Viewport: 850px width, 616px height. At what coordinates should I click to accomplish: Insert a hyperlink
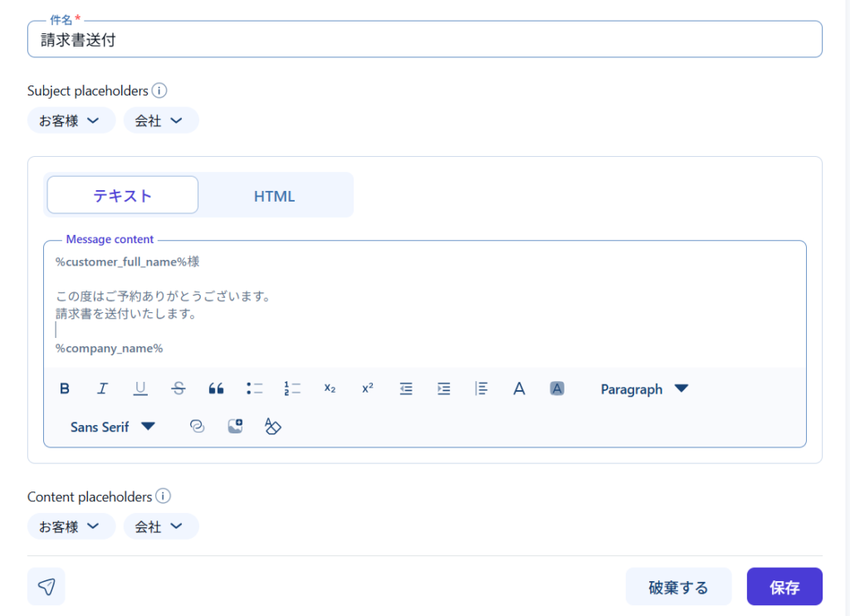pos(197,427)
